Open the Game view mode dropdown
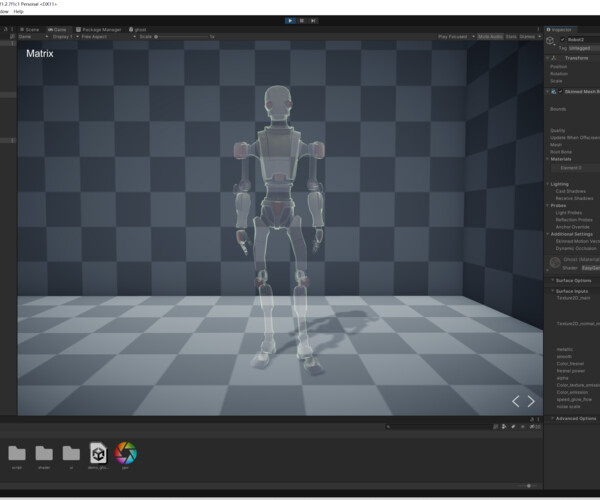The image size is (600, 500). tap(33, 37)
